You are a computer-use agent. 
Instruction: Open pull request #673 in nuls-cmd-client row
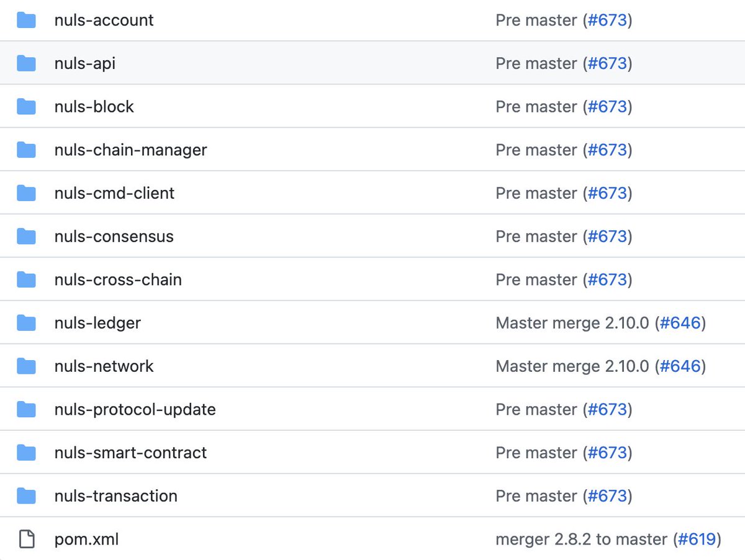tap(607, 193)
